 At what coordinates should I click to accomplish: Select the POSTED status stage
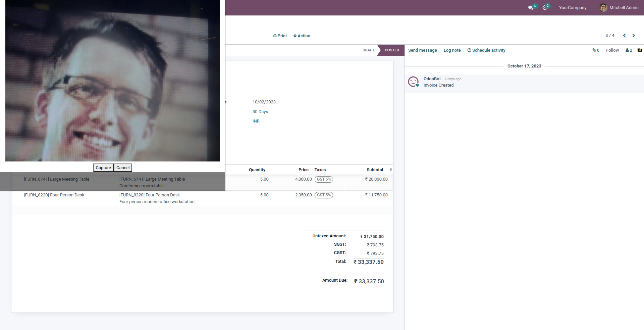coord(391,50)
